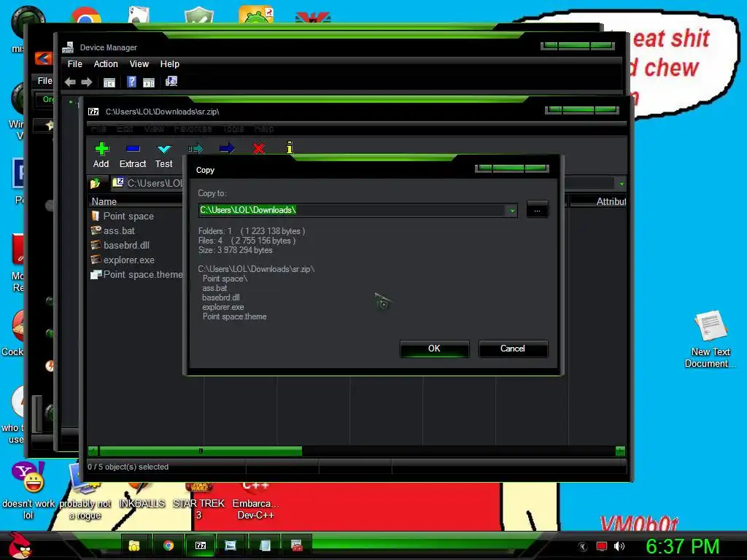
Task: Click the up-folder icon beside 7-Zip address bar
Action: (x=96, y=183)
